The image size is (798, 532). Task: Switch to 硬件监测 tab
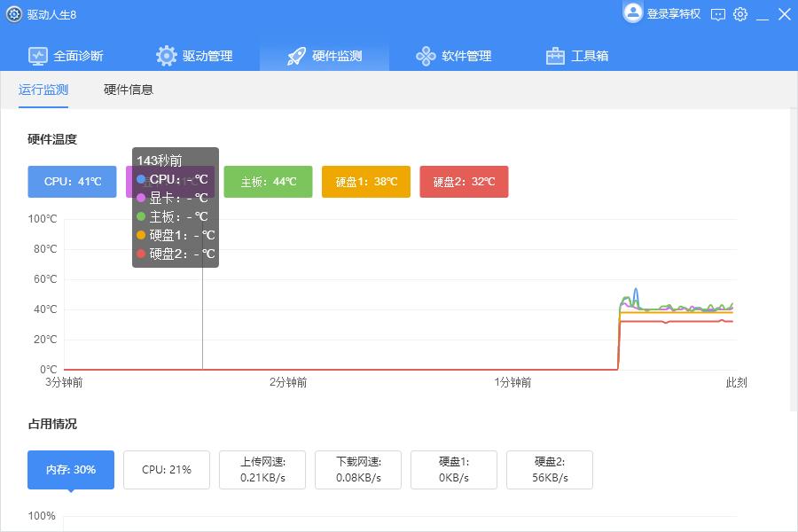(325, 56)
